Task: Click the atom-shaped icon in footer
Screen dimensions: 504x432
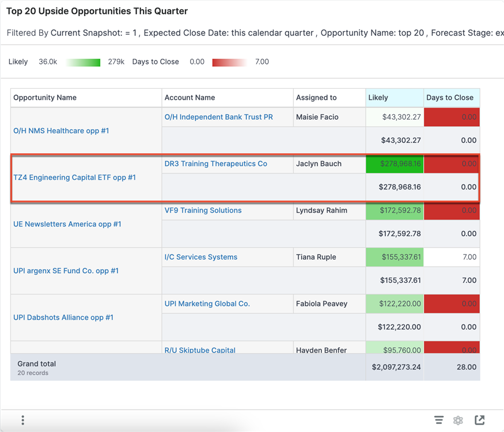Action: pos(458,420)
